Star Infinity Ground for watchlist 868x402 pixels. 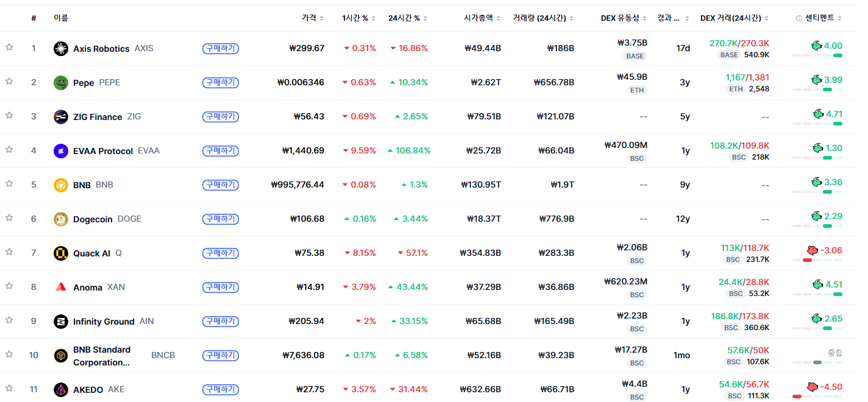tap(9, 320)
